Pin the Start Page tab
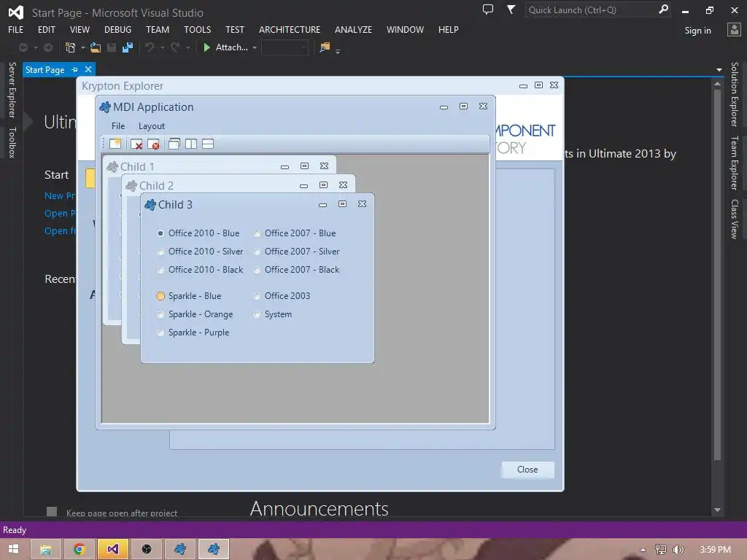Image resolution: width=747 pixels, height=560 pixels. click(74, 69)
